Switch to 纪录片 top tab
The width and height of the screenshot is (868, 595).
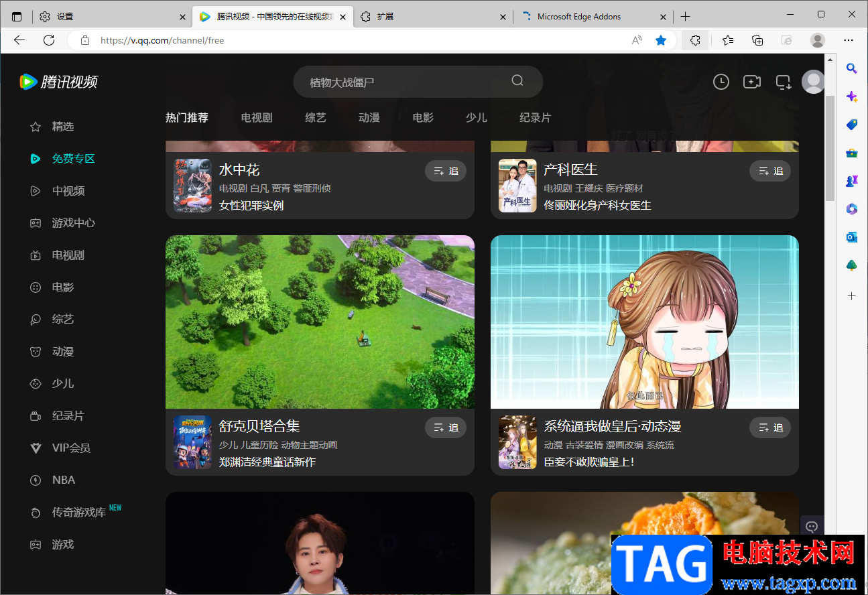536,117
